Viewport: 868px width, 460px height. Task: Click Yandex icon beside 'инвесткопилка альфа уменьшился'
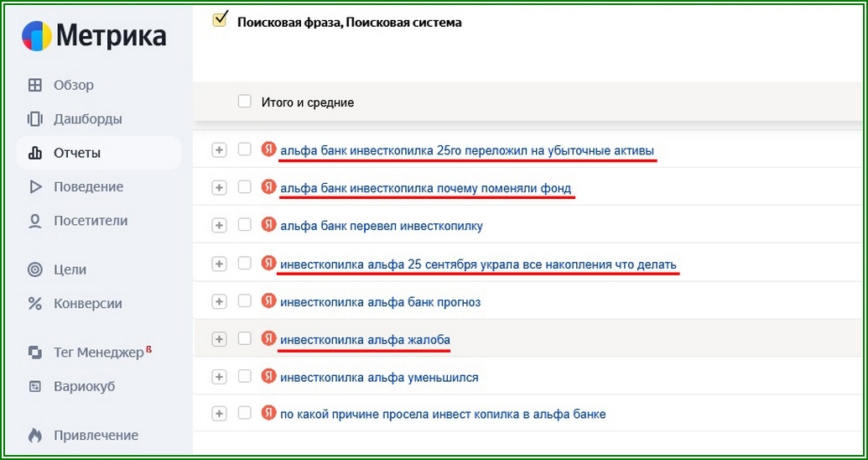pyautogui.click(x=268, y=376)
